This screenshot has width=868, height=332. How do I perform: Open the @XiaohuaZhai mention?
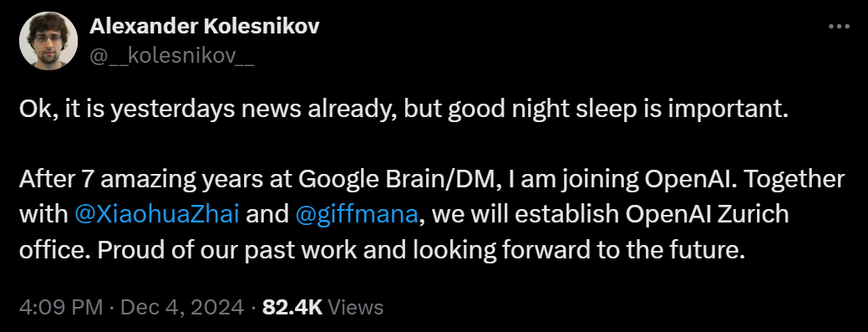(x=157, y=214)
